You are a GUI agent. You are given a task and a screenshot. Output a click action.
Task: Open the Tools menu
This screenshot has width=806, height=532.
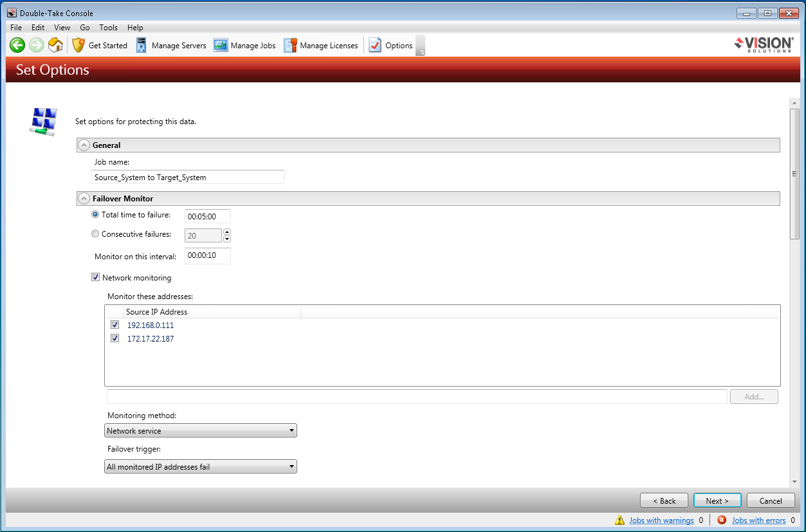click(x=108, y=28)
